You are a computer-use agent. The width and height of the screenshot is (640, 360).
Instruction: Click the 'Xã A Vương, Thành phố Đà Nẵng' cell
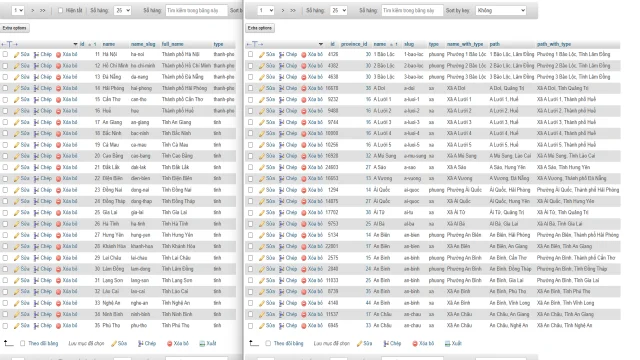tap(571, 178)
